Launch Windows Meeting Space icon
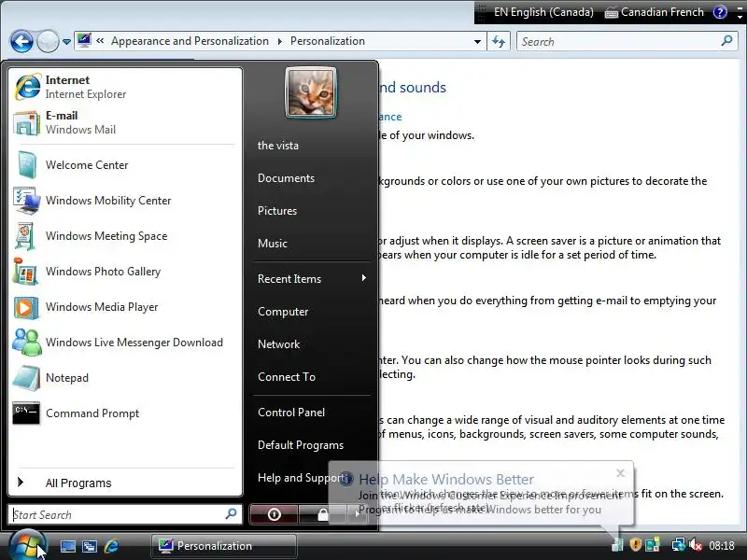The height and width of the screenshot is (560, 747). [26, 236]
